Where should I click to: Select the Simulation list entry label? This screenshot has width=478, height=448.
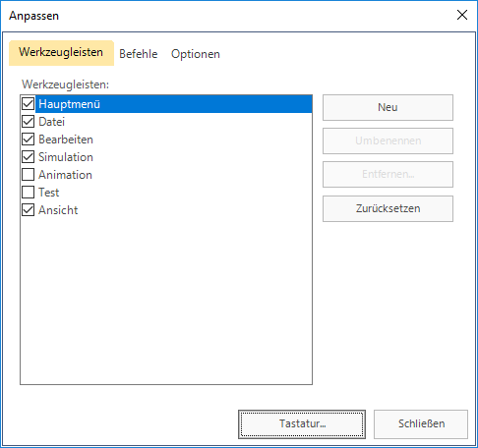tap(66, 157)
